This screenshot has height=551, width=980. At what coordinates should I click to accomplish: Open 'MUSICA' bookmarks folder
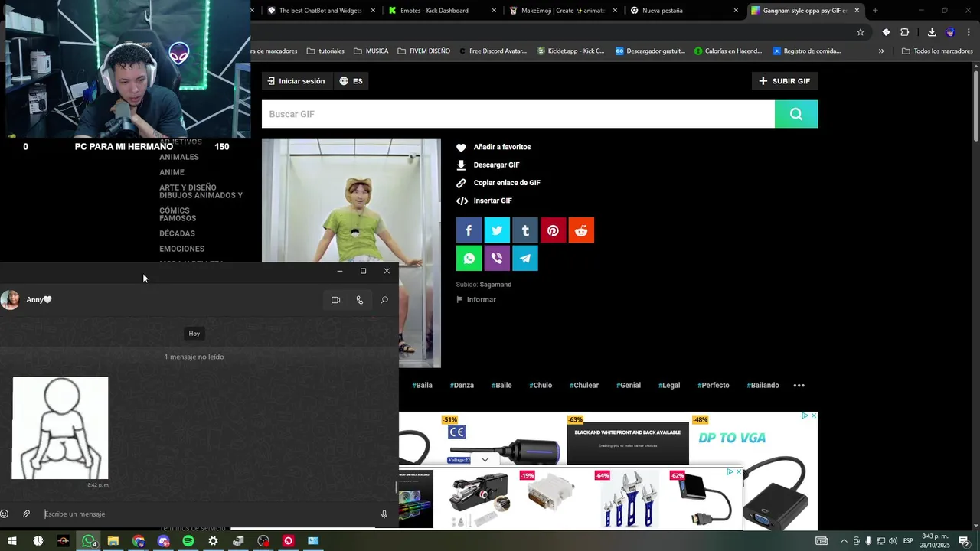tap(371, 51)
